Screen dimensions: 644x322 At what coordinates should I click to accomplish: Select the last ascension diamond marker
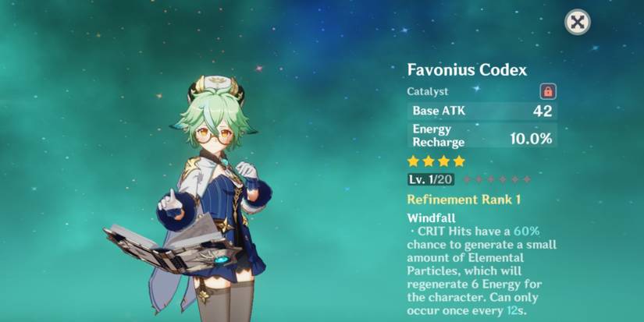527,179
